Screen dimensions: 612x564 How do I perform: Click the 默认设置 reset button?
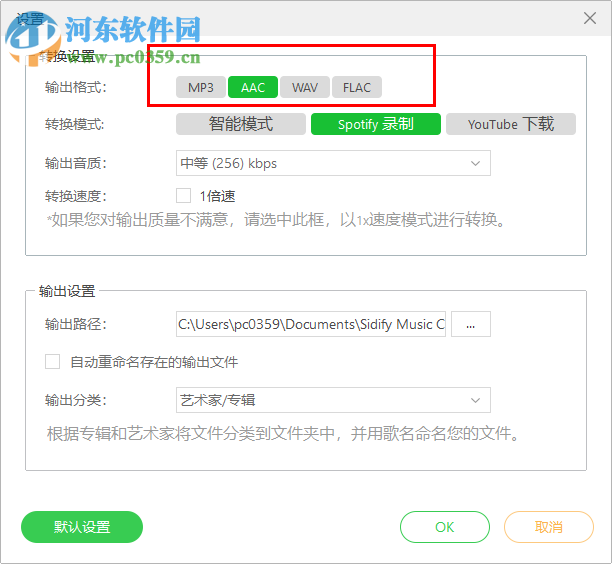point(82,527)
